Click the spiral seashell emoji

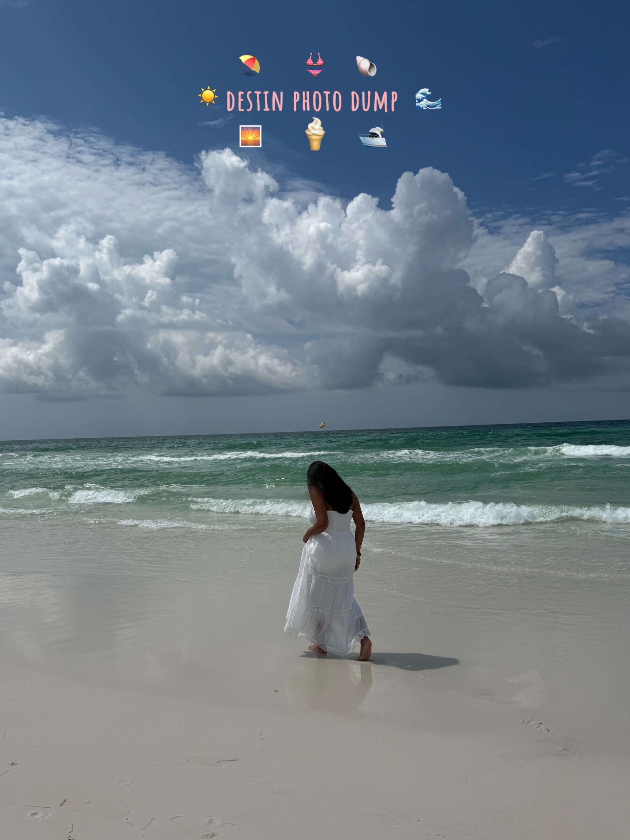pos(366,66)
